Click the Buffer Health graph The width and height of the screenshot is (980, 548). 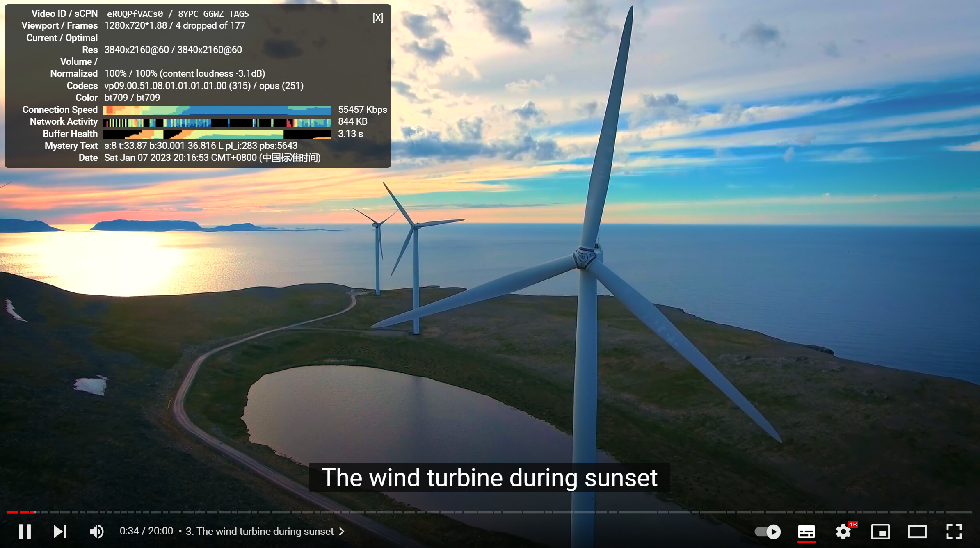click(x=217, y=134)
